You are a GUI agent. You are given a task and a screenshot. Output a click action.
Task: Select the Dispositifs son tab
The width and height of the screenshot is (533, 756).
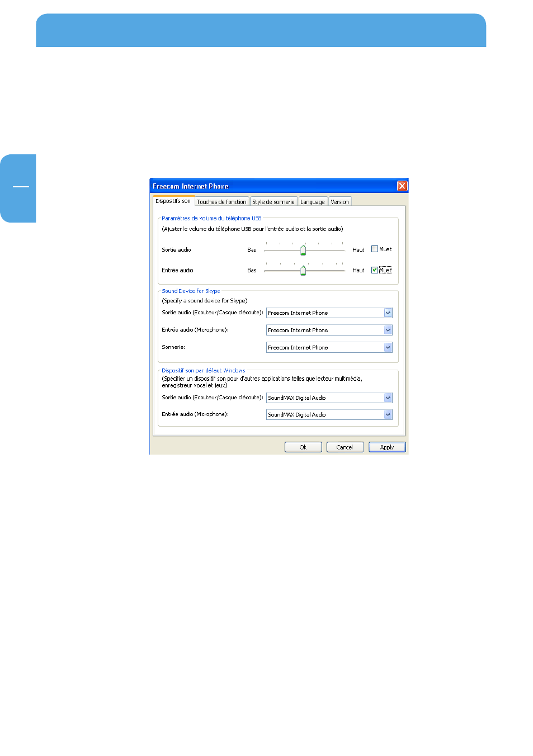(x=173, y=201)
